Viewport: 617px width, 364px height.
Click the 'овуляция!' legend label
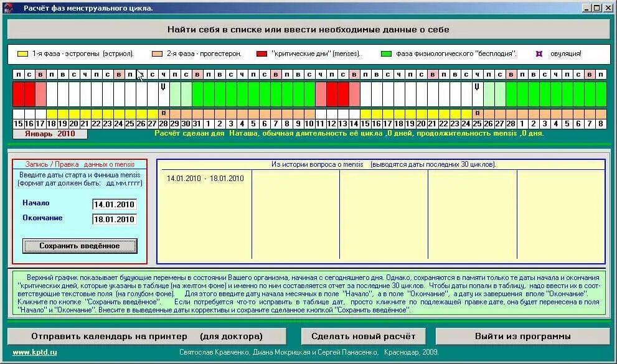(x=565, y=54)
